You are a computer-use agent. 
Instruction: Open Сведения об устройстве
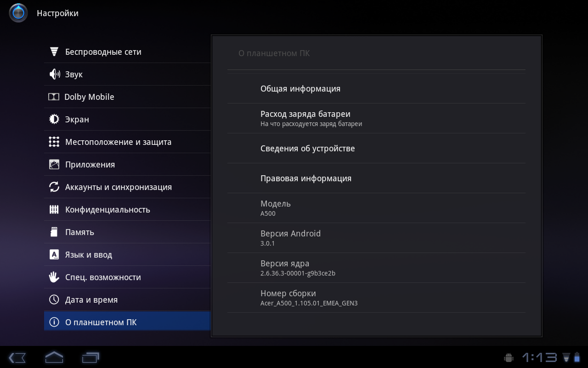coord(307,149)
